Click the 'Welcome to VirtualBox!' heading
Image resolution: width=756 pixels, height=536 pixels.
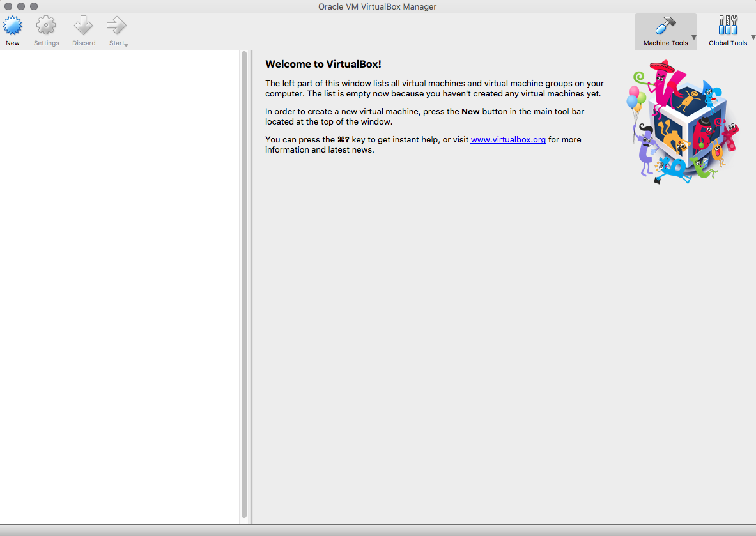pyautogui.click(x=323, y=64)
